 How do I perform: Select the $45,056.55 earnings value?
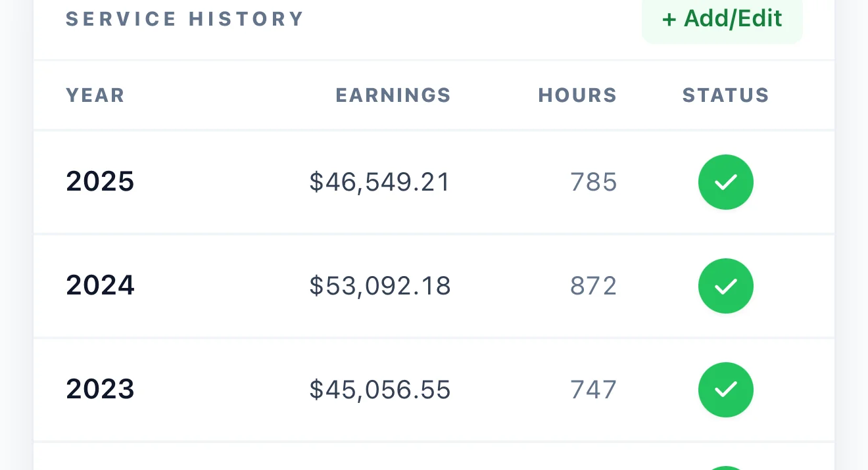tap(380, 390)
